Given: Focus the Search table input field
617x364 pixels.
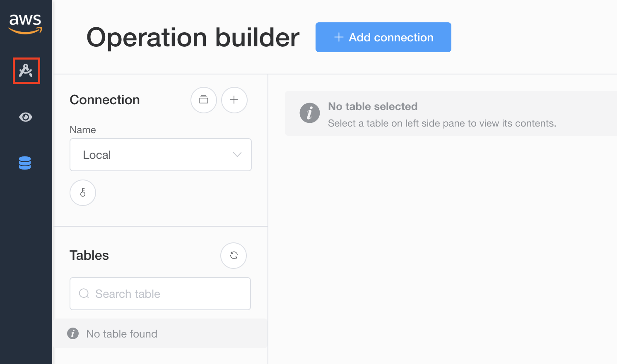Looking at the screenshot, I should [160, 294].
